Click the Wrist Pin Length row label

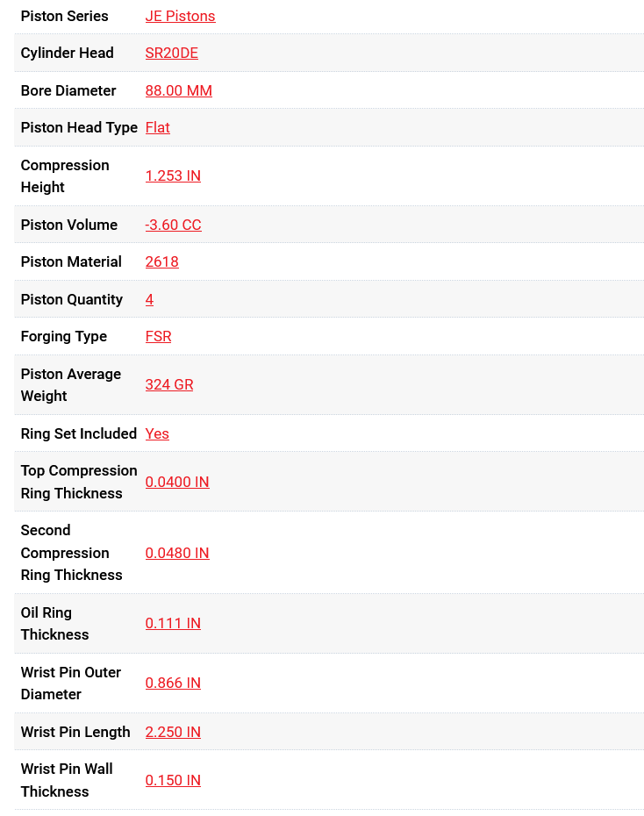(x=75, y=732)
